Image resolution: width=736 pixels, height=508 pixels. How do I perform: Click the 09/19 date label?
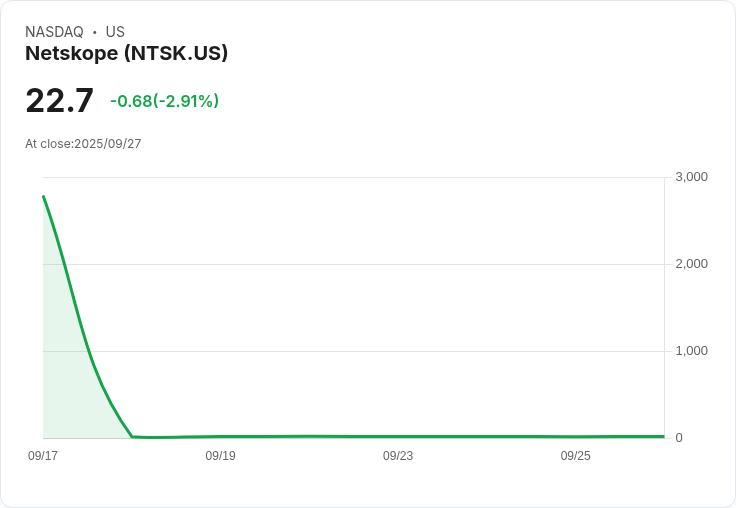pyautogui.click(x=220, y=455)
